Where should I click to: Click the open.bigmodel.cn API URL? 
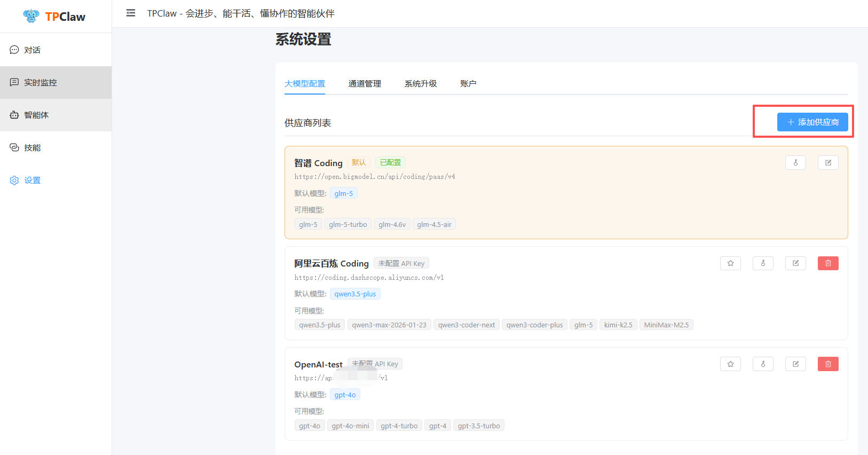[x=375, y=177]
